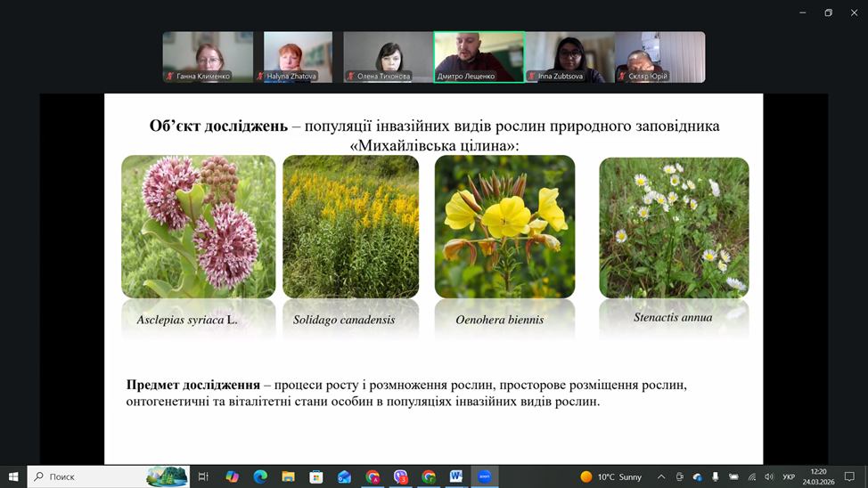
Task: Click the 10°C Sunny weather widget
Action: click(x=611, y=476)
